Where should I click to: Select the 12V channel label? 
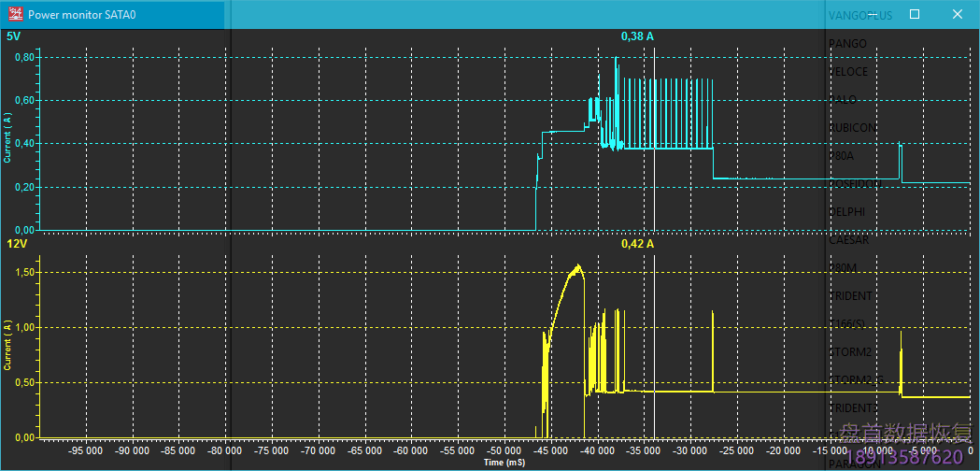[17, 244]
